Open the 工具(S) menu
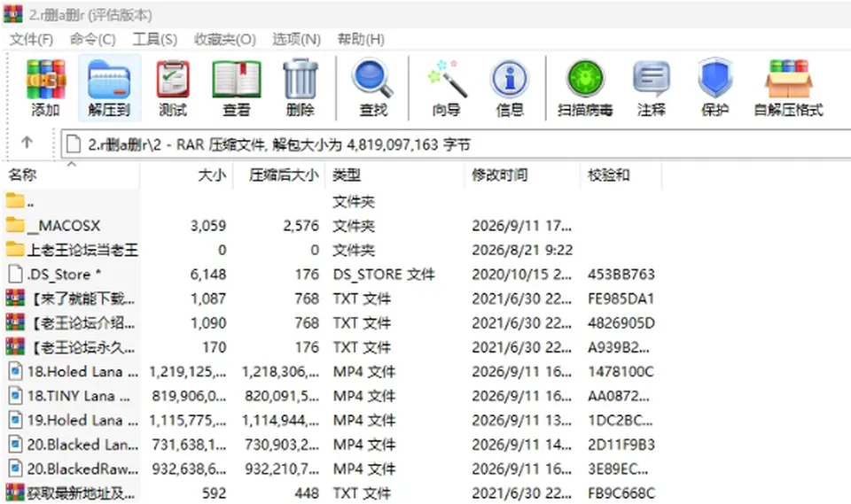 pos(155,40)
